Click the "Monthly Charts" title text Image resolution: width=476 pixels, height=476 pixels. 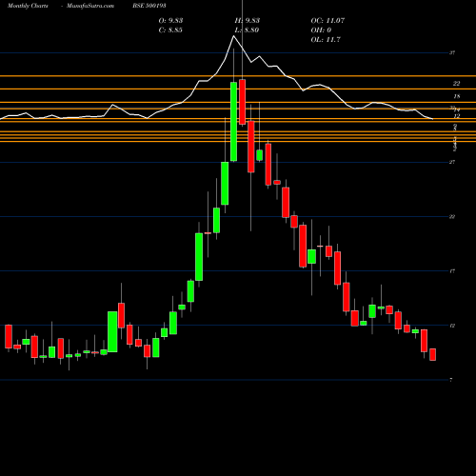pyautogui.click(x=28, y=6)
